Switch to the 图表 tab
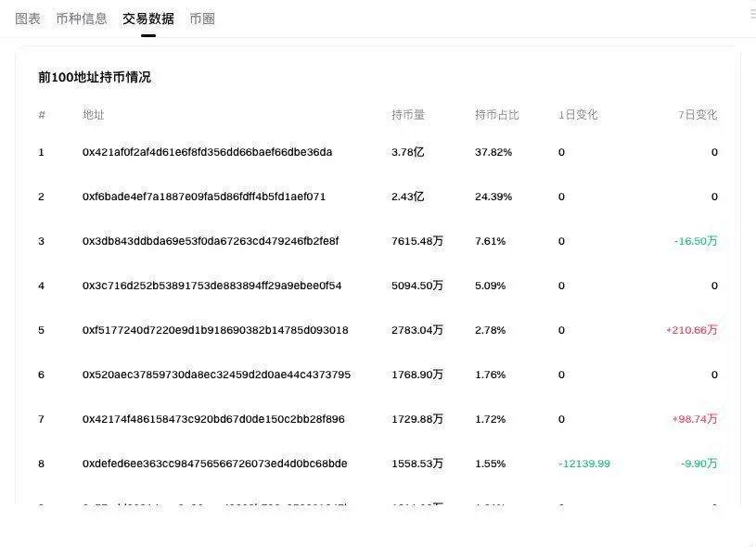This screenshot has height=547, width=756. pos(28,19)
